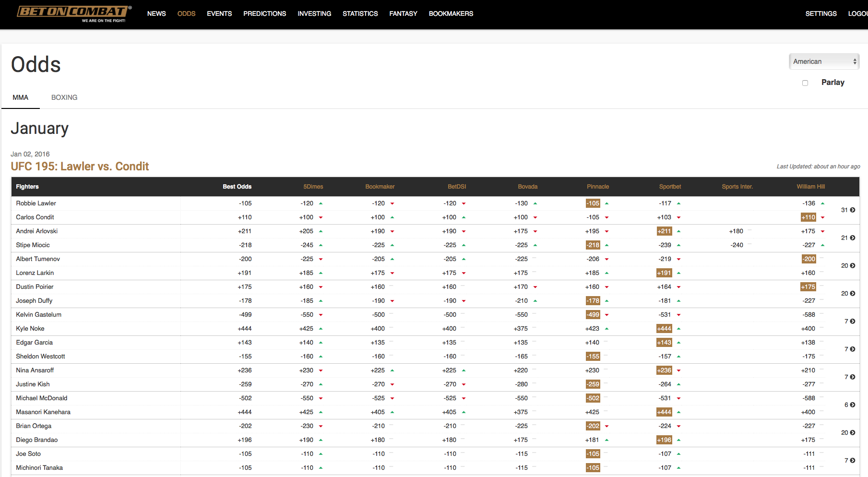Open UFC 195: Lawler vs. Condit event
The width and height of the screenshot is (868, 477).
click(x=80, y=166)
